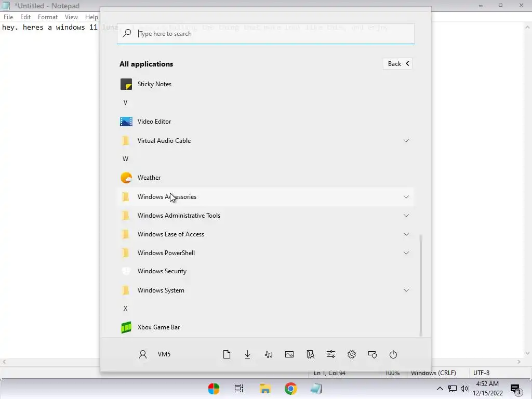Click the Windows Ease of Access folder icon
The height and width of the screenshot is (399, 532).
(126, 234)
